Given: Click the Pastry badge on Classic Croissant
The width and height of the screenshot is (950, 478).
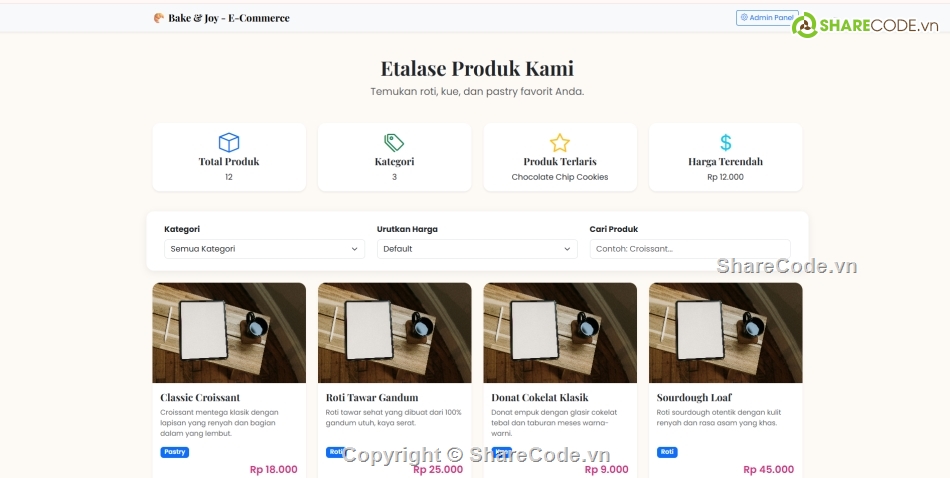Looking at the screenshot, I should tap(174, 452).
